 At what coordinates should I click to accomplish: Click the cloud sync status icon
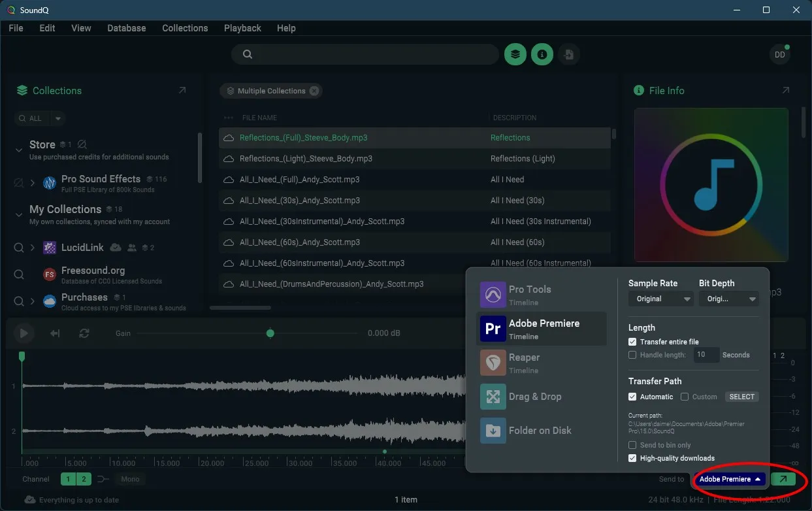point(30,499)
